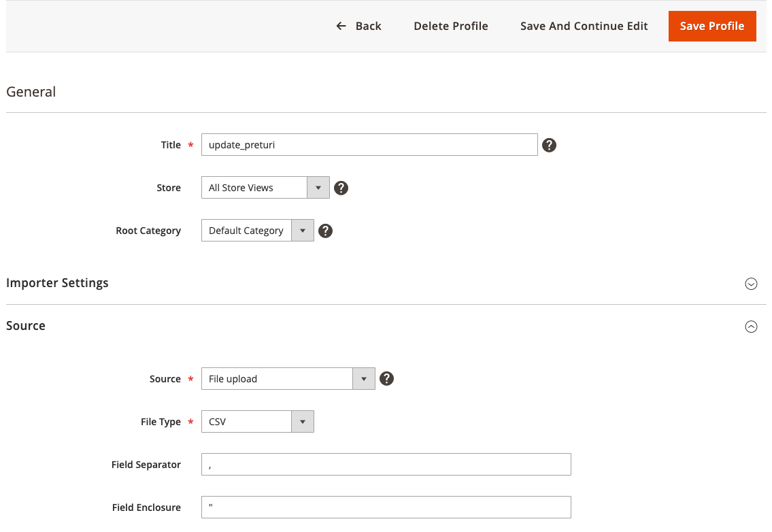
Task: Click the Importer Settings heading text
Action: (57, 283)
